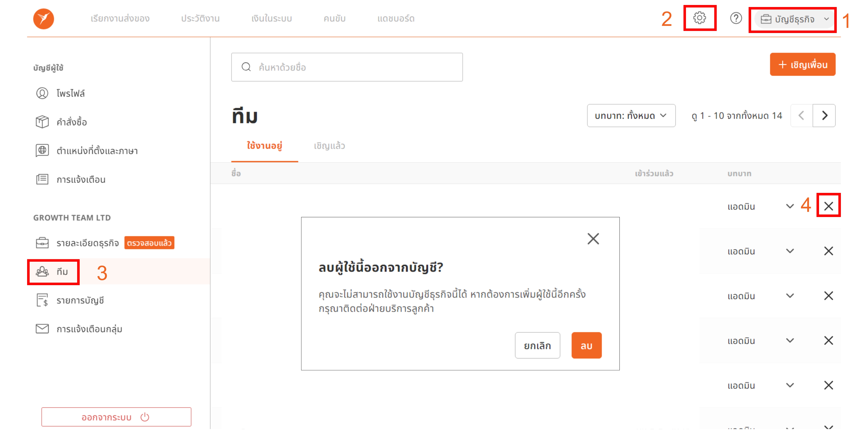Remove user in the second แอดมิน row

coord(829,251)
